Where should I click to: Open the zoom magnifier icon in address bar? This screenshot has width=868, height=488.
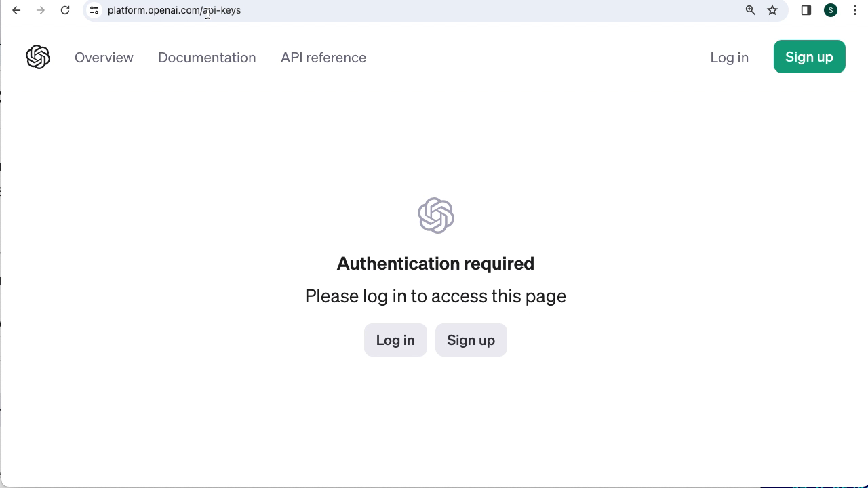click(x=751, y=10)
